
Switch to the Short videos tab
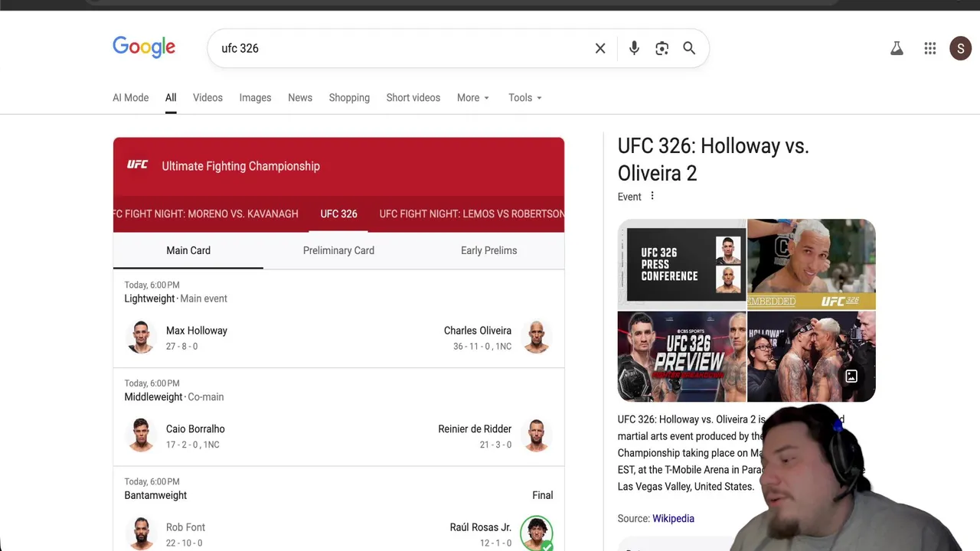pos(413,98)
